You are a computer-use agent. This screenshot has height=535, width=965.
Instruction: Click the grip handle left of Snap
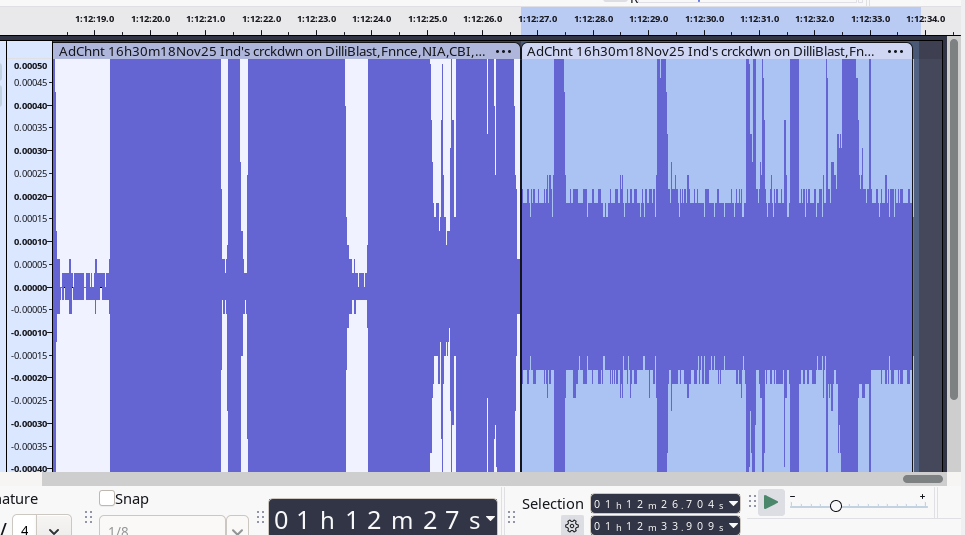coord(88,518)
